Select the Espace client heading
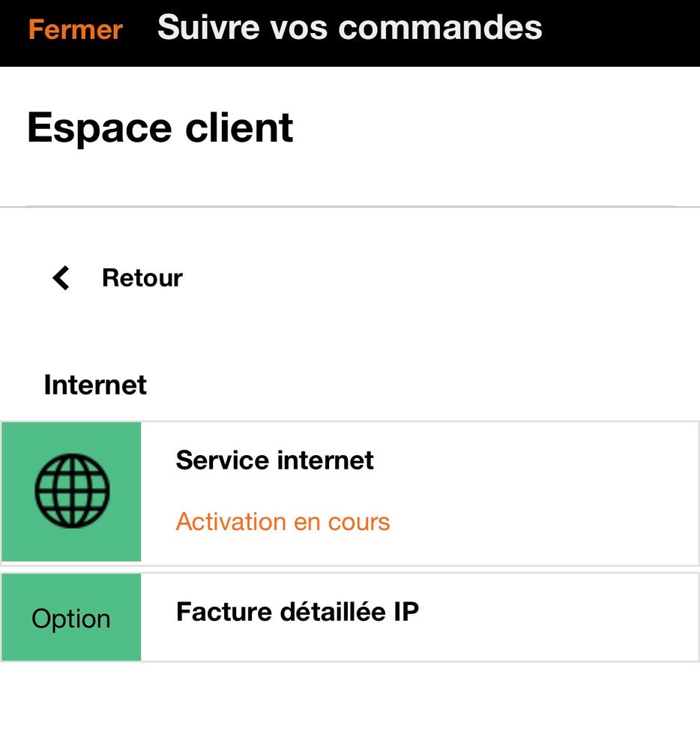The height and width of the screenshot is (749, 700). 160,127
